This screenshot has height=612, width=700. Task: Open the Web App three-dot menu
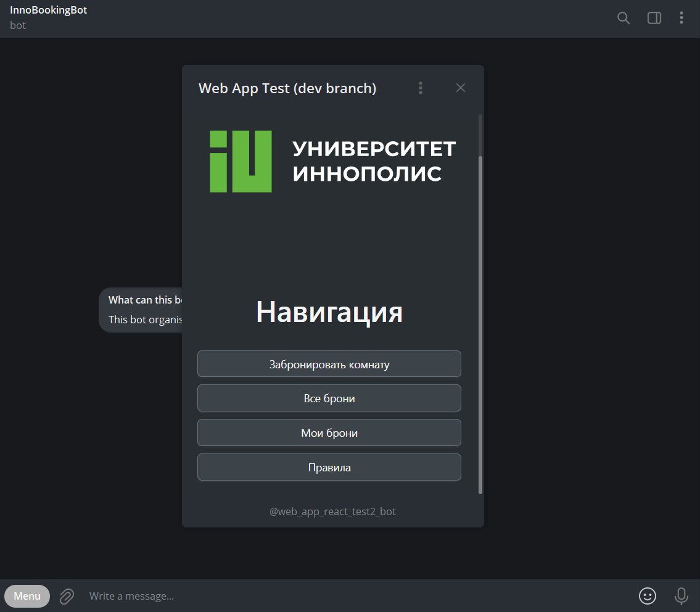(421, 88)
